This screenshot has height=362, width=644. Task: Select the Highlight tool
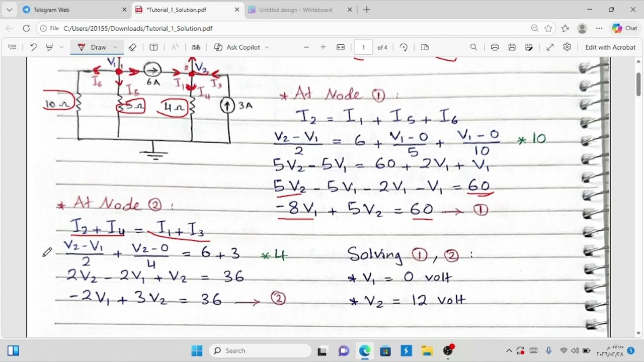[49, 47]
